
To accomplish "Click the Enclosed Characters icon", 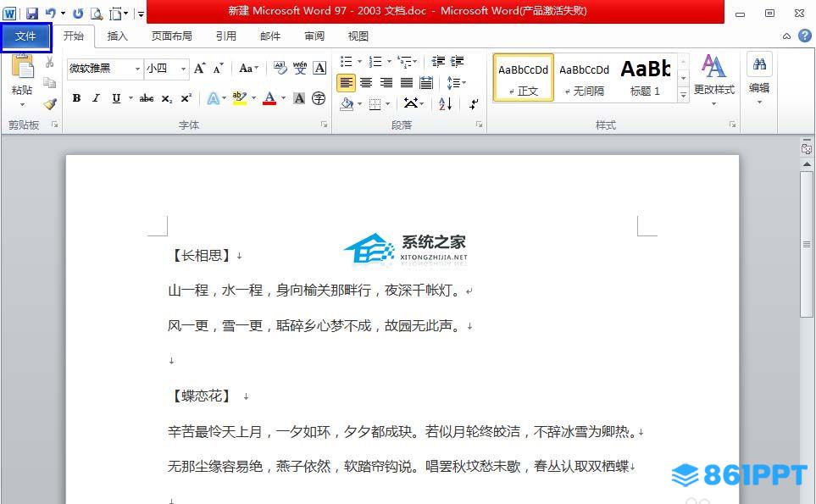I will click(x=319, y=98).
